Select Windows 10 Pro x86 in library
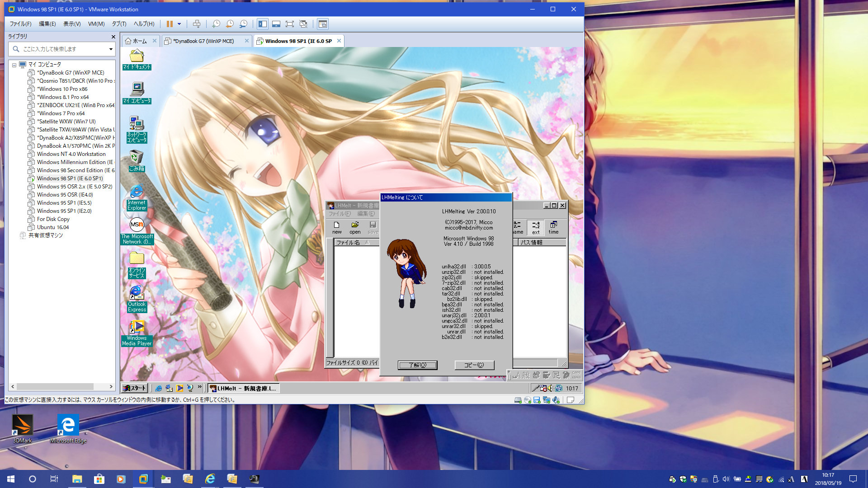 pos(62,89)
